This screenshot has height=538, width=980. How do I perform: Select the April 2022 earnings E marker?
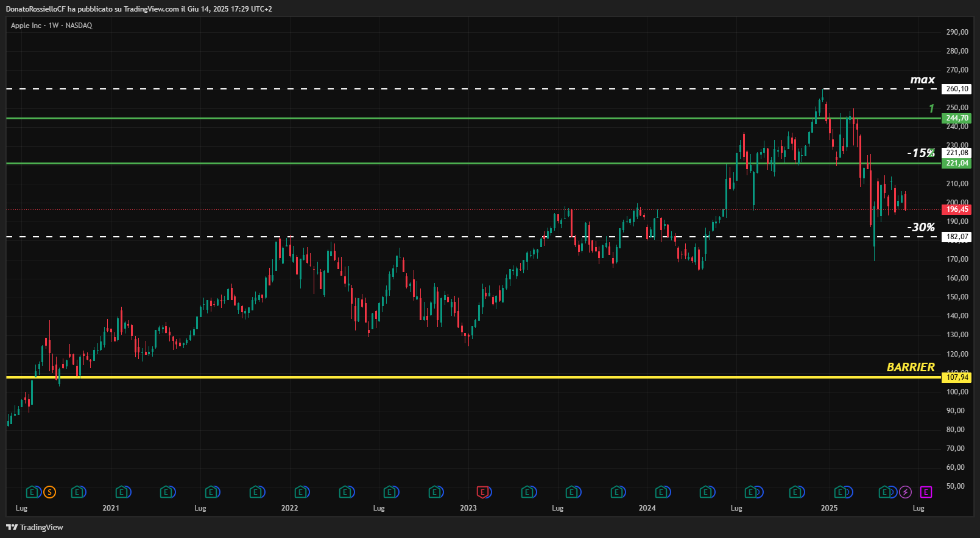point(346,492)
